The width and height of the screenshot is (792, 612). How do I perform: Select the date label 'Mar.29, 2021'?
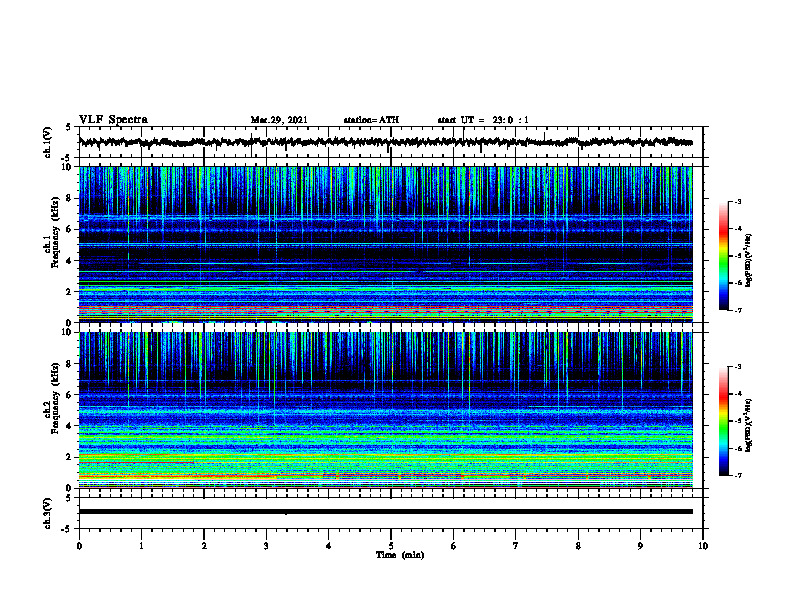279,120
